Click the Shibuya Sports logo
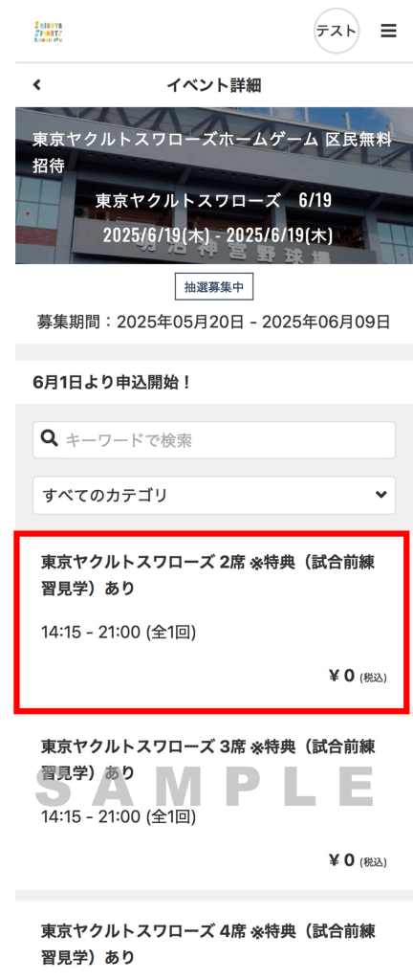 (x=49, y=32)
